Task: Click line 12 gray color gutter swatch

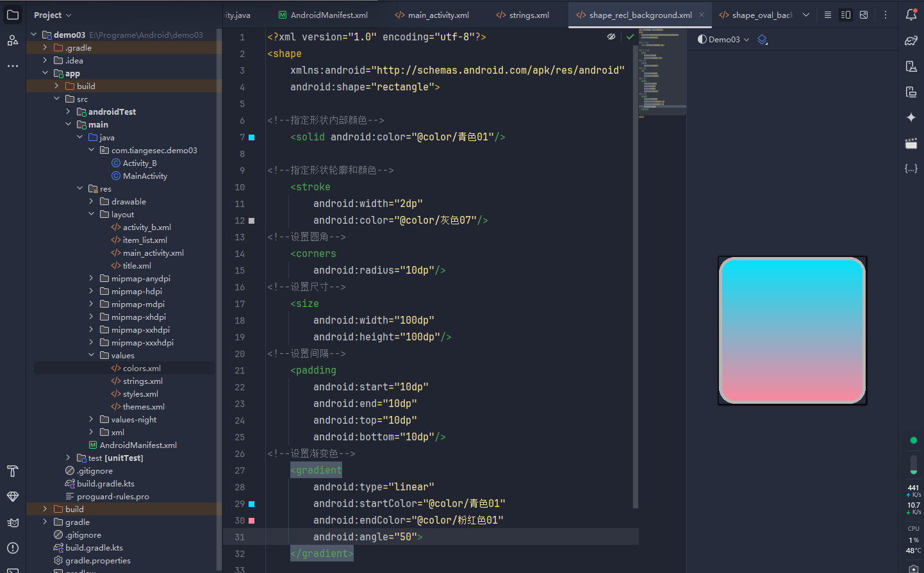Action: [252, 220]
